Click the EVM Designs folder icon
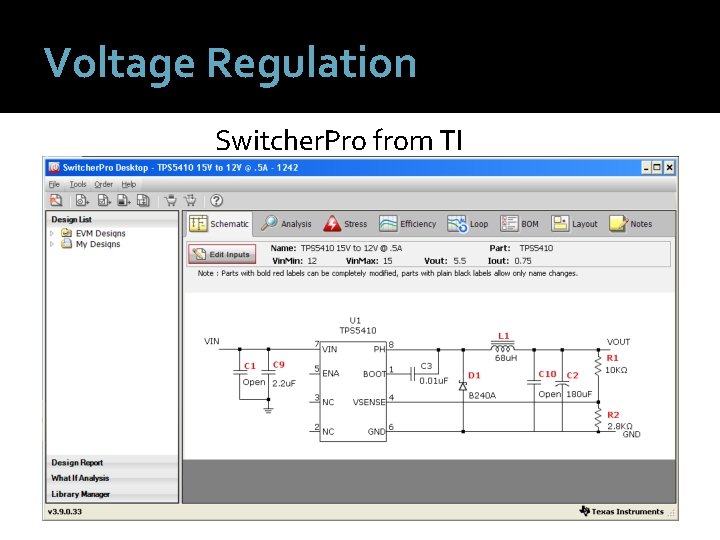The image size is (720, 540). (67, 233)
